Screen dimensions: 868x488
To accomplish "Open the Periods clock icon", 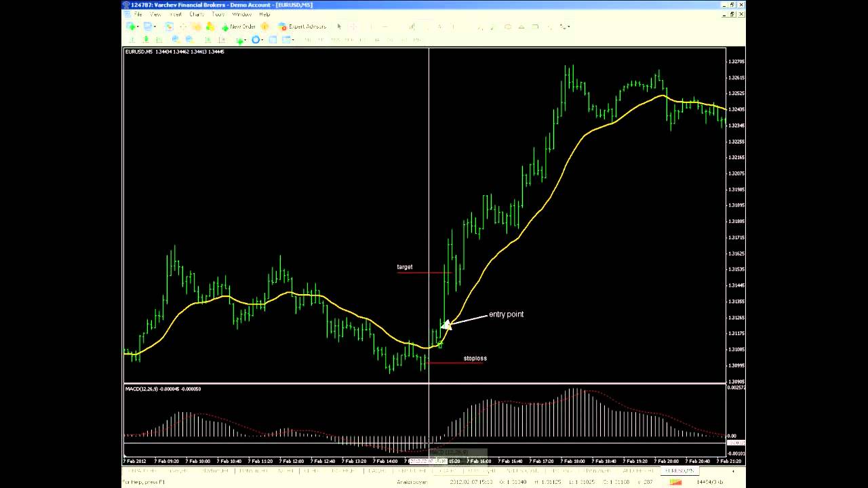I will 255,40.
